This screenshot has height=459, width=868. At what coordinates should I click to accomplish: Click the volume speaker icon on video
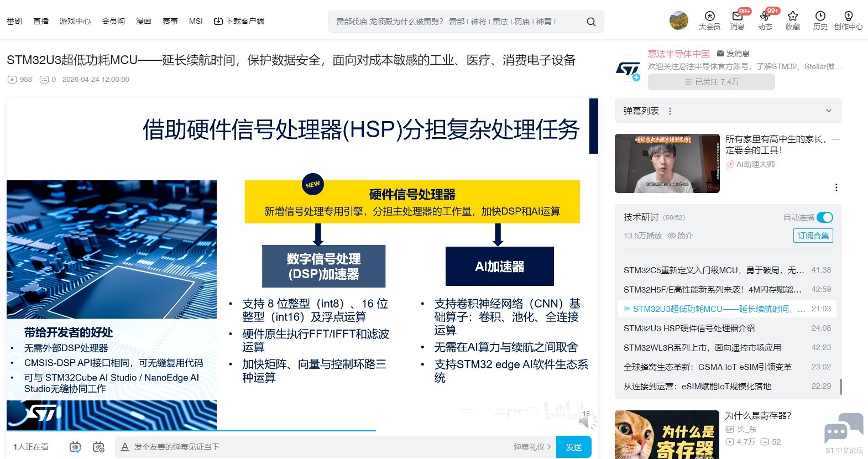click(584, 422)
